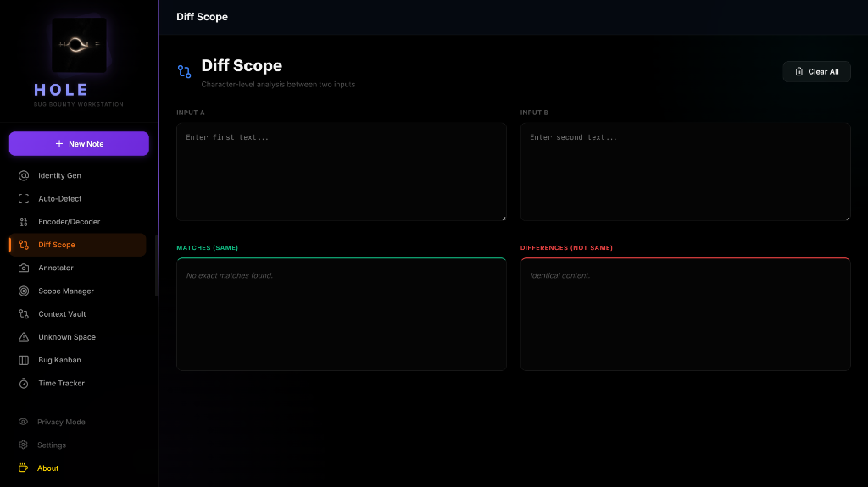This screenshot has width=868, height=487.
Task: Open the About page label
Action: pos(47,468)
